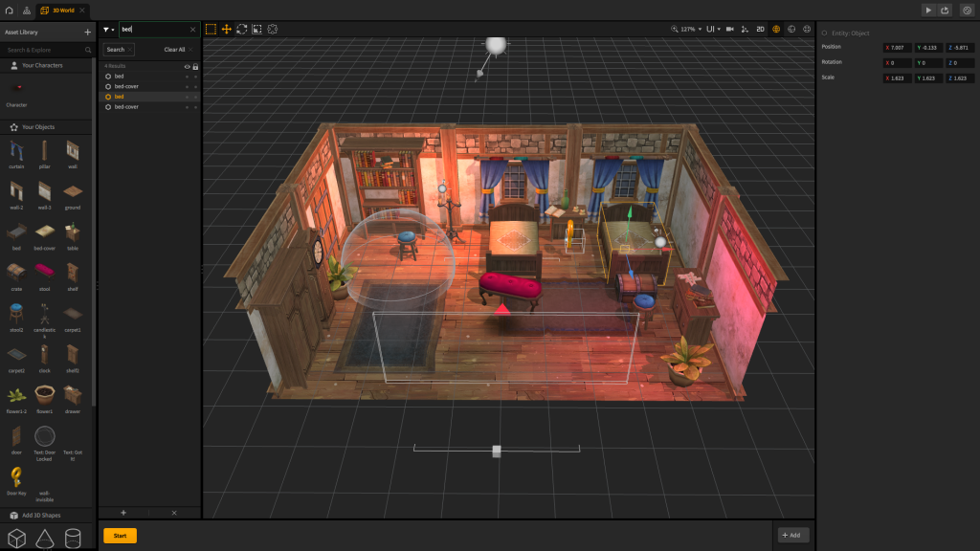Toggle visibility of all results with the eye icon
Image resolution: width=980 pixels, height=551 pixels.
187,66
